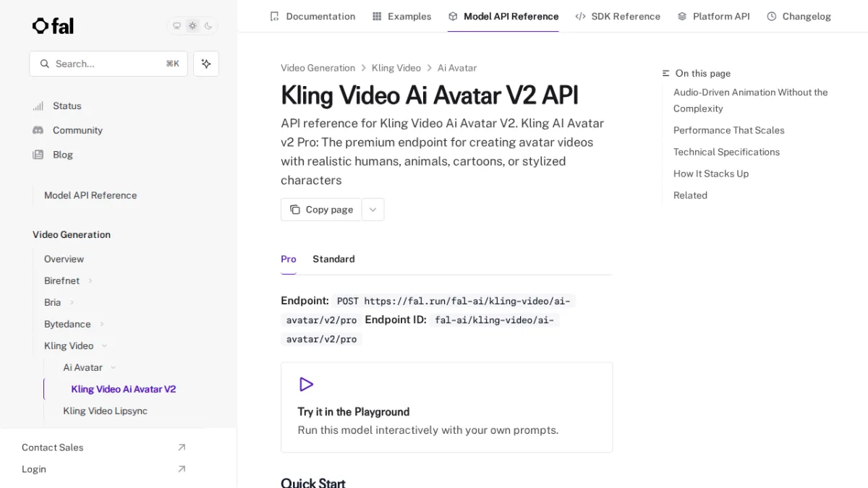Switch to light theme sun icon
The height and width of the screenshot is (488, 868).
192,26
